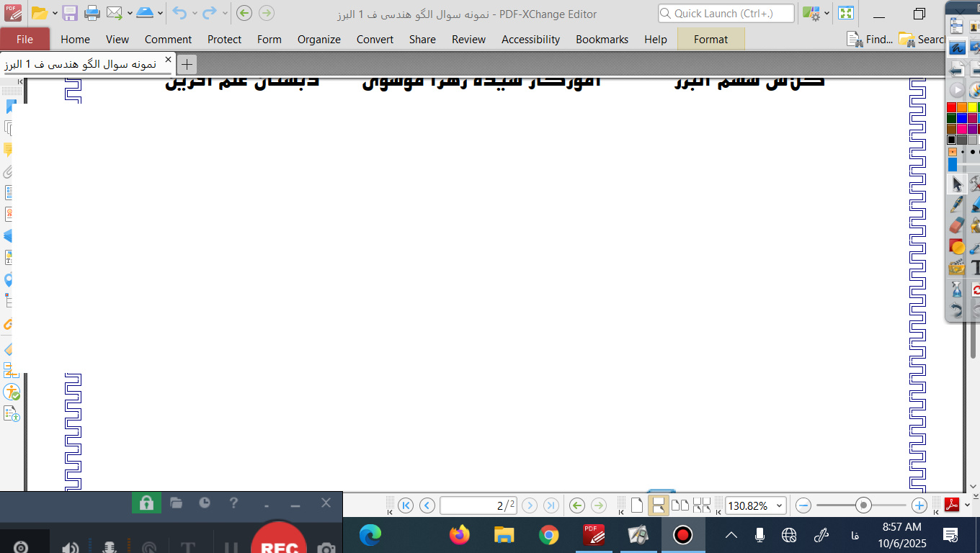Click the Save icon in quick access toolbar
980x553 pixels.
(x=70, y=13)
